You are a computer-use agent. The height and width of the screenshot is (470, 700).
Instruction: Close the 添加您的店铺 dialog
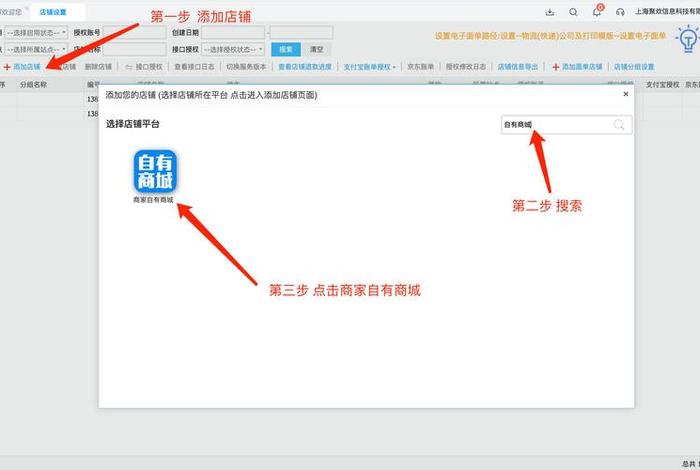[x=625, y=94]
